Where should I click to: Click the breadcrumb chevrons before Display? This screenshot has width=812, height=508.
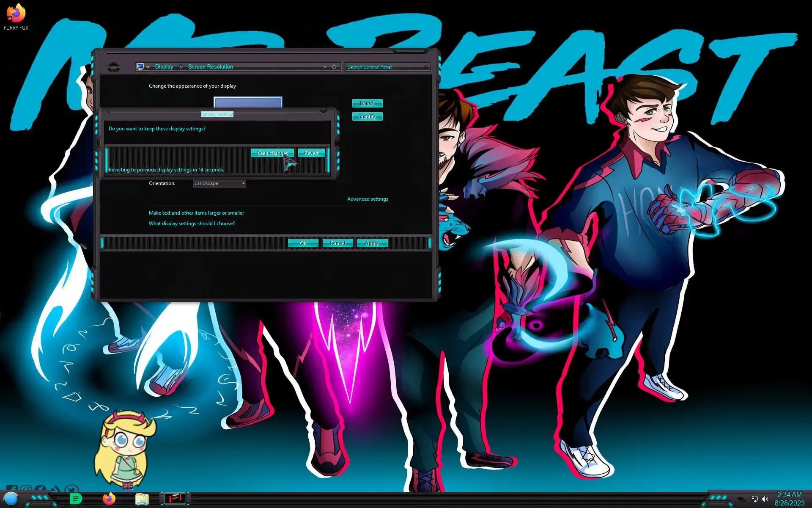[148, 67]
